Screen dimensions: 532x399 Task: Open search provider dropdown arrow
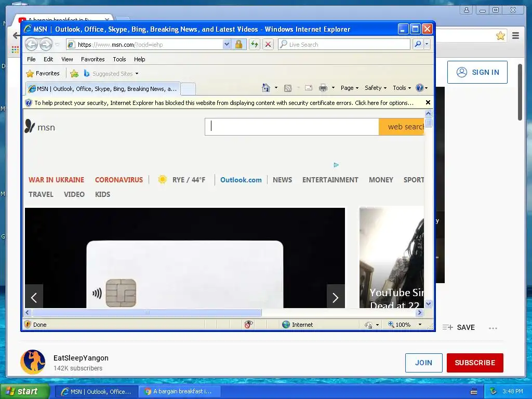point(427,45)
